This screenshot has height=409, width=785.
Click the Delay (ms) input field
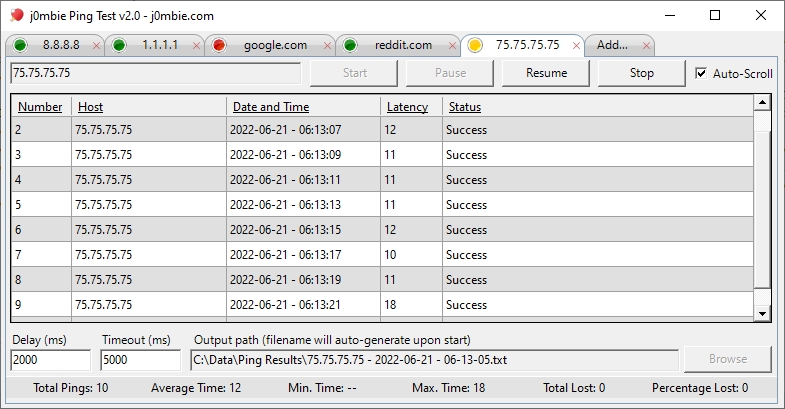tap(51, 360)
